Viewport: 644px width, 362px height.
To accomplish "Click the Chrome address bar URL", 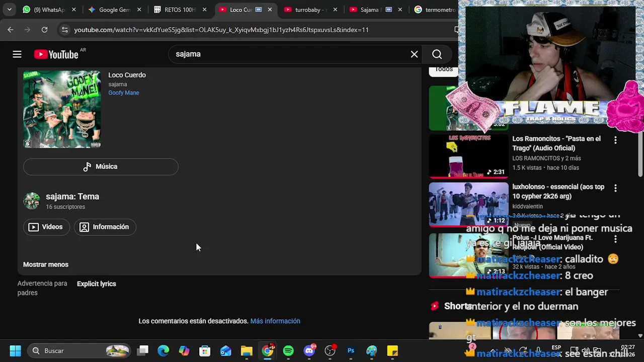I will tap(221, 30).
